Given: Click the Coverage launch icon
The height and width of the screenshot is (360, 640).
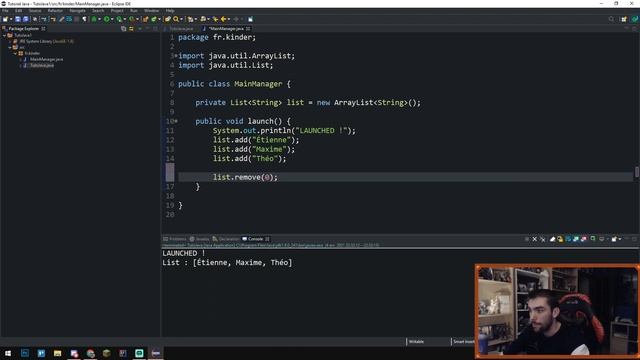Looking at the screenshot, I should point(119,19).
